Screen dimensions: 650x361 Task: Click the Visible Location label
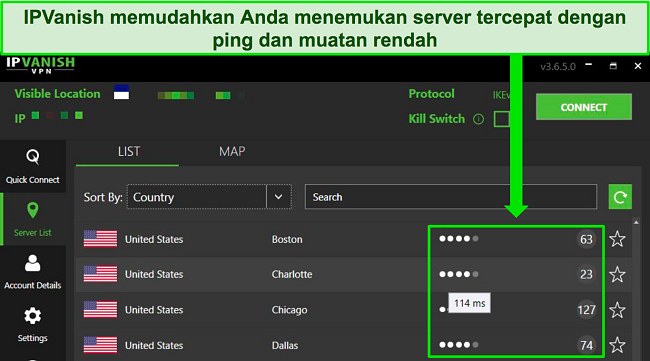tap(57, 94)
